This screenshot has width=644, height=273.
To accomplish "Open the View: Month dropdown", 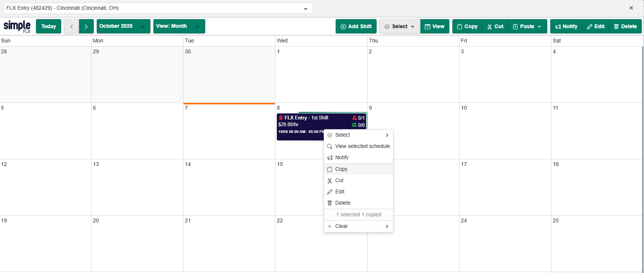I will pos(179,26).
